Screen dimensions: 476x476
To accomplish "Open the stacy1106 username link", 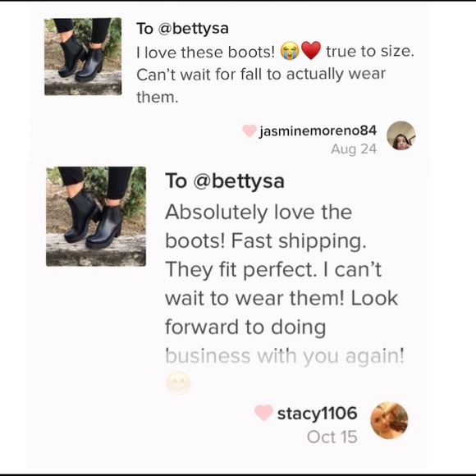I will [x=318, y=413].
